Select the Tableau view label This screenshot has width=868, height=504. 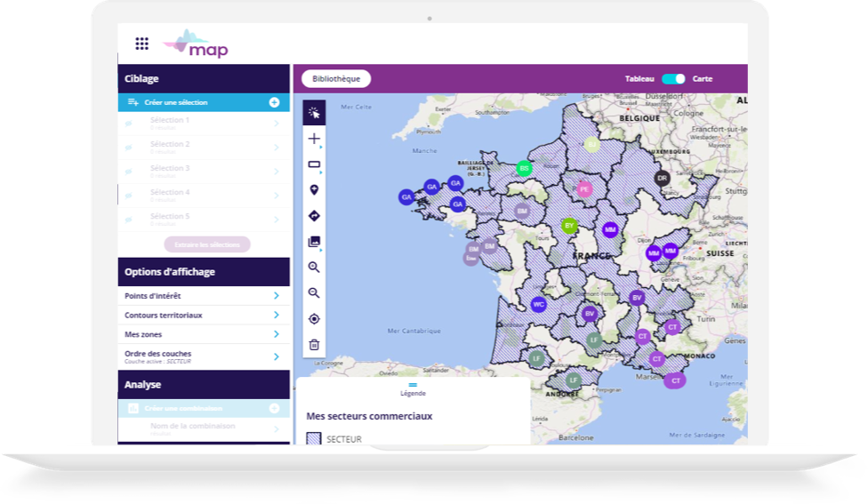click(x=639, y=78)
